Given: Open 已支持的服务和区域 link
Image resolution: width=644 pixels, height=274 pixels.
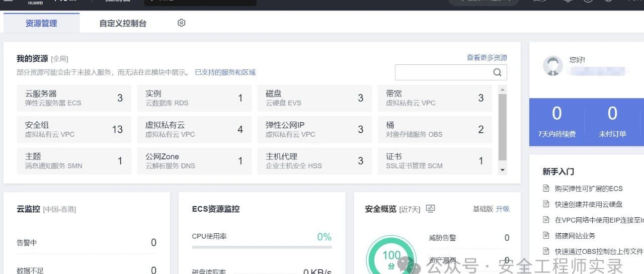Looking at the screenshot, I should [225, 72].
